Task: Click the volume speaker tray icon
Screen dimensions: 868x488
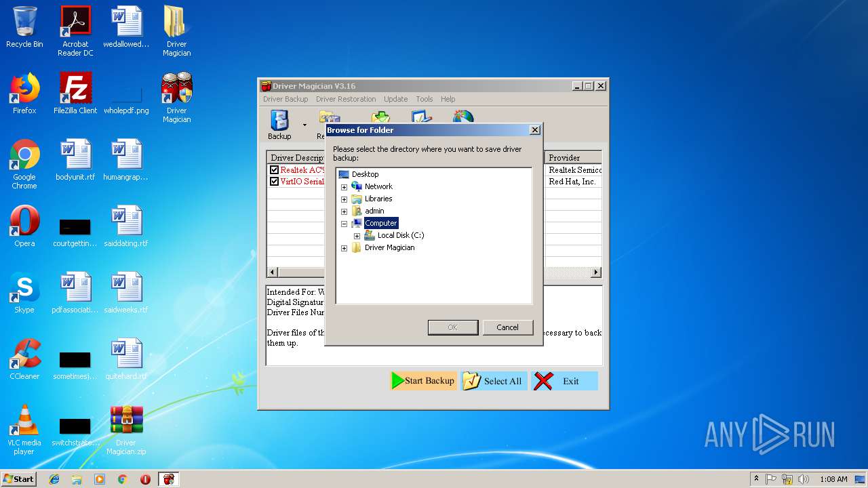Action: (804, 479)
